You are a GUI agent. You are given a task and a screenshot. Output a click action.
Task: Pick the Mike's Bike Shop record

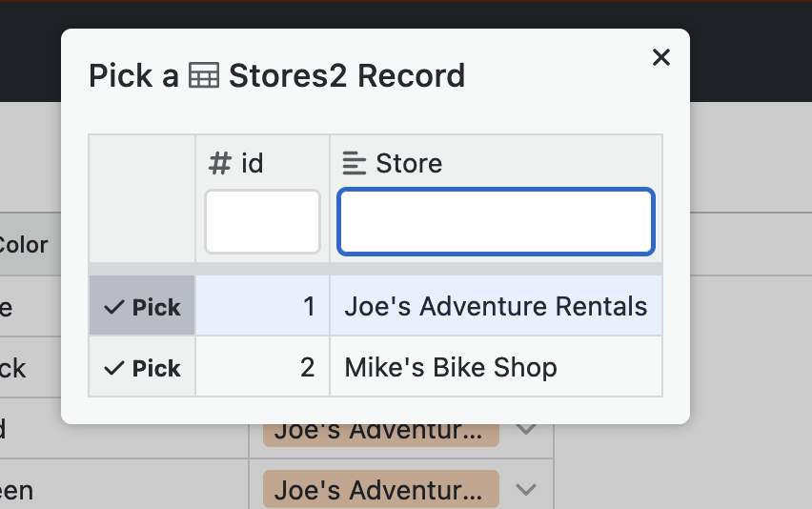pos(143,368)
